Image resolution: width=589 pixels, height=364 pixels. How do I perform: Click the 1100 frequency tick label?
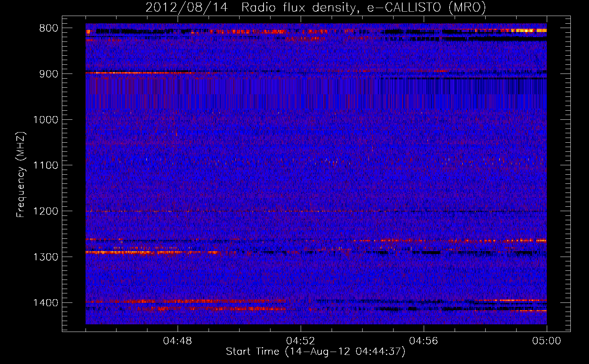[46, 166]
